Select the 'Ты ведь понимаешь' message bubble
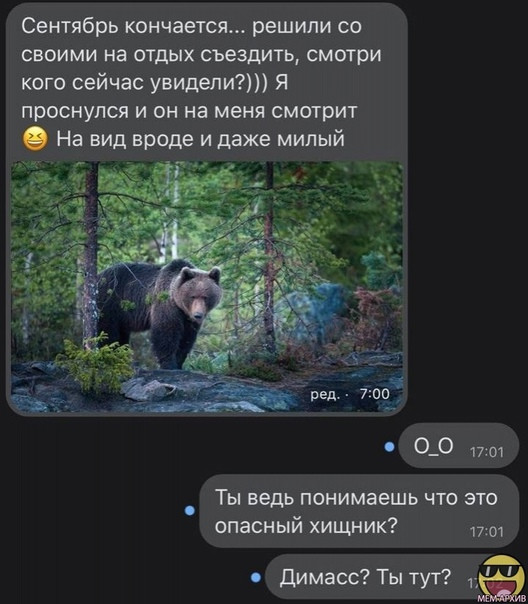This screenshot has height=604, width=528. (359, 511)
